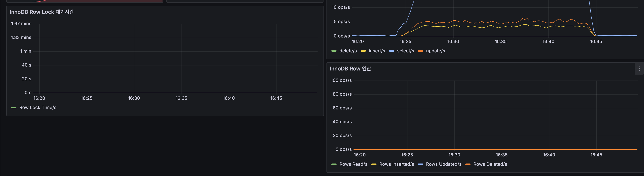Image resolution: width=644 pixels, height=176 pixels.
Task: Click the insert/s yellow legend marker
Action: pyautogui.click(x=363, y=51)
